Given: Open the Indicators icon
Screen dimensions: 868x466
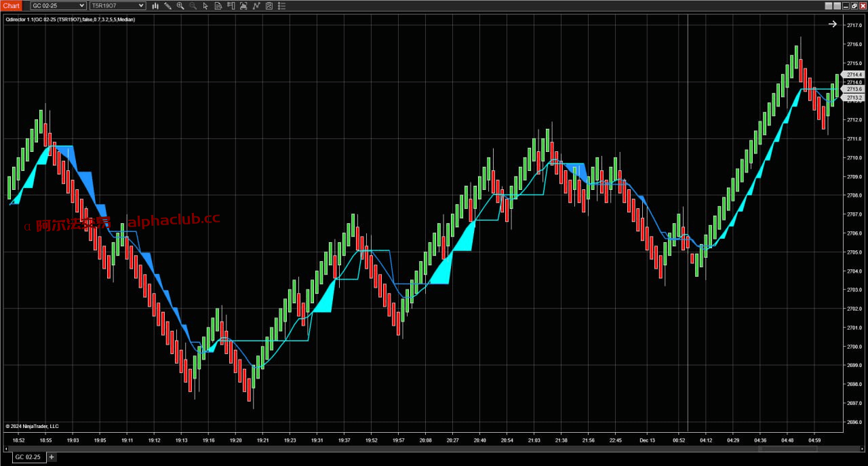Looking at the screenshot, I should 243,5.
